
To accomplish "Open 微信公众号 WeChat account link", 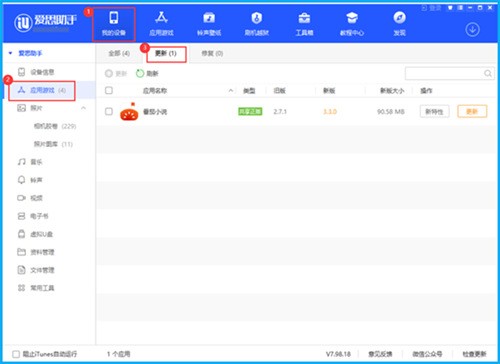I will (x=428, y=354).
